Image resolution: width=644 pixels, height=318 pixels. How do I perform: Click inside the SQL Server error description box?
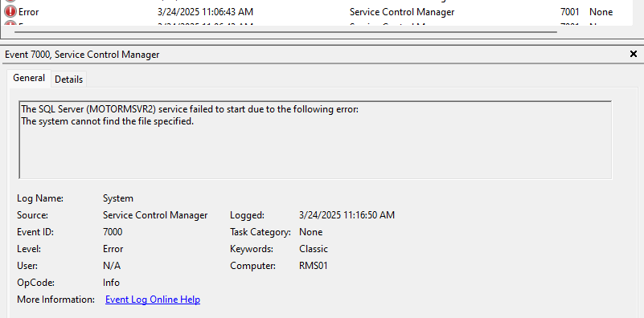(315, 140)
